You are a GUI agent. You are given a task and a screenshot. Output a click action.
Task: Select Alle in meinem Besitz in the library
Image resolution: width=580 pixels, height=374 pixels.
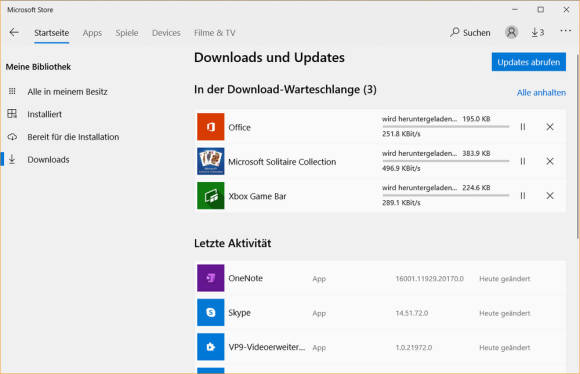pyautogui.click(x=67, y=91)
